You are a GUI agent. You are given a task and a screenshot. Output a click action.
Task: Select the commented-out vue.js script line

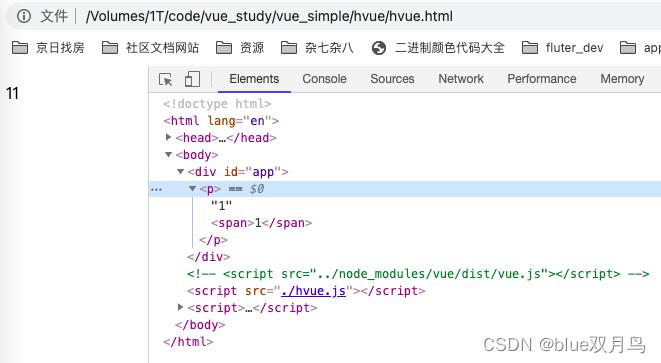(x=418, y=274)
